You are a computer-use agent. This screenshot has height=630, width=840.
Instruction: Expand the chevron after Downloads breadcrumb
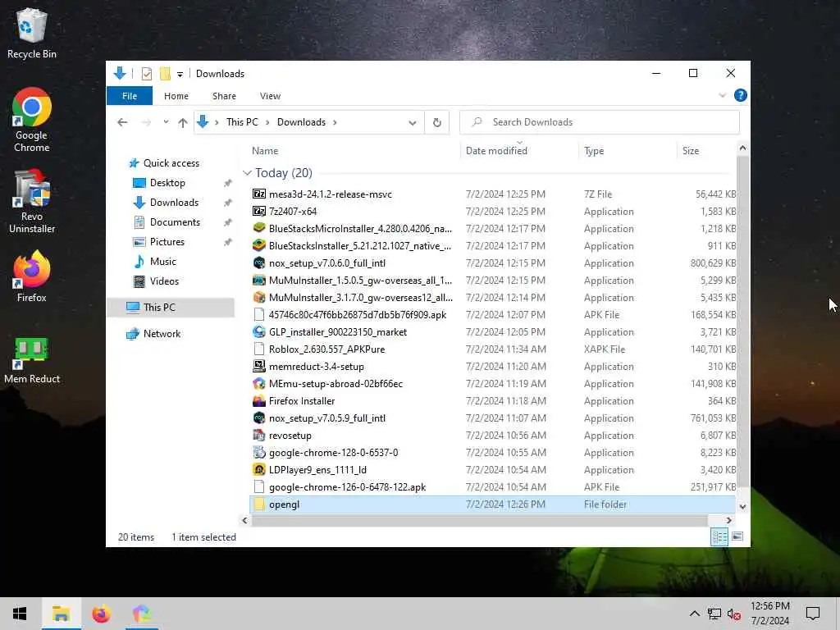pyautogui.click(x=335, y=122)
